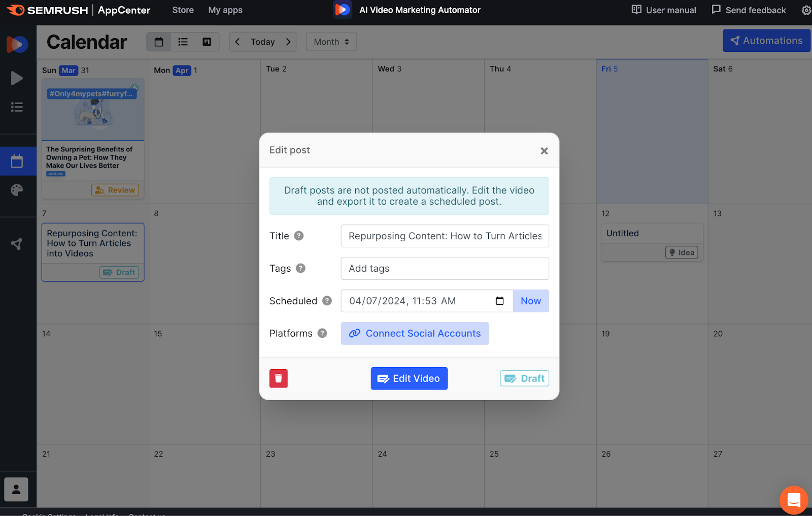Click the help icon next to Title

click(x=299, y=236)
